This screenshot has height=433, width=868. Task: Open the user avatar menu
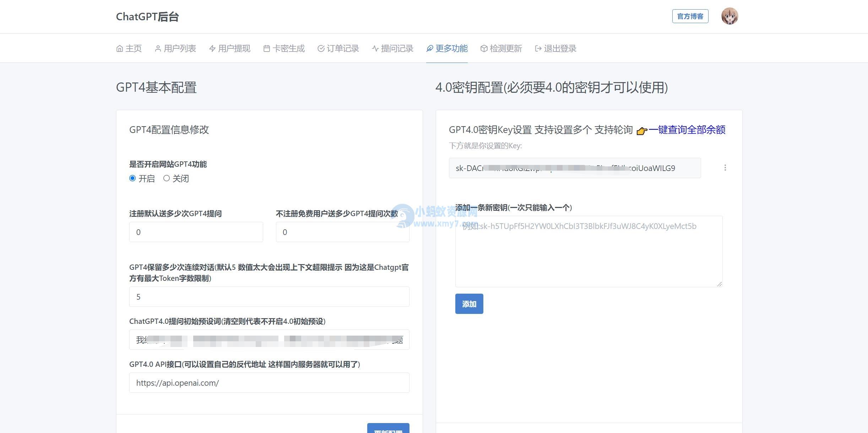point(729,16)
